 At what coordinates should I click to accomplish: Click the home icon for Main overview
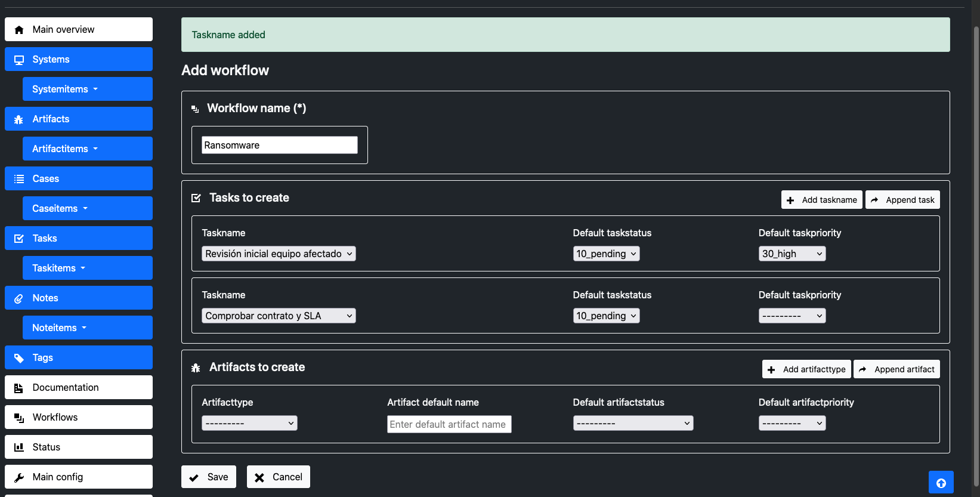19,30
